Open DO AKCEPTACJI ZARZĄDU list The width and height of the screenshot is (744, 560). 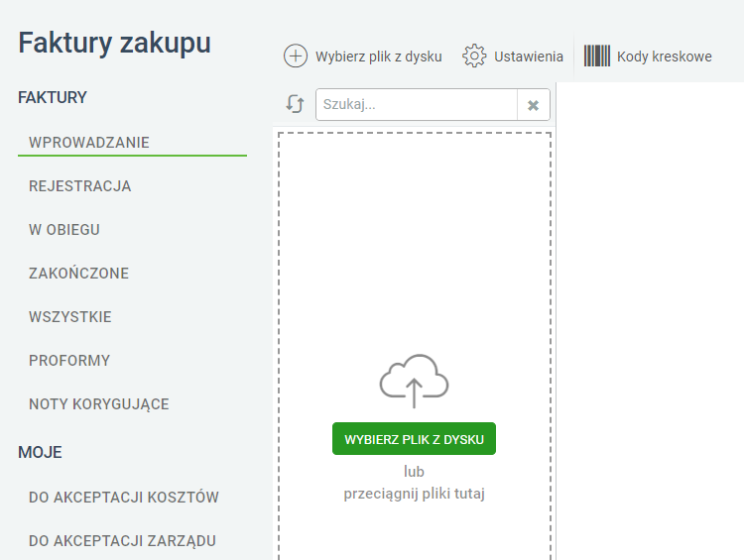122,540
